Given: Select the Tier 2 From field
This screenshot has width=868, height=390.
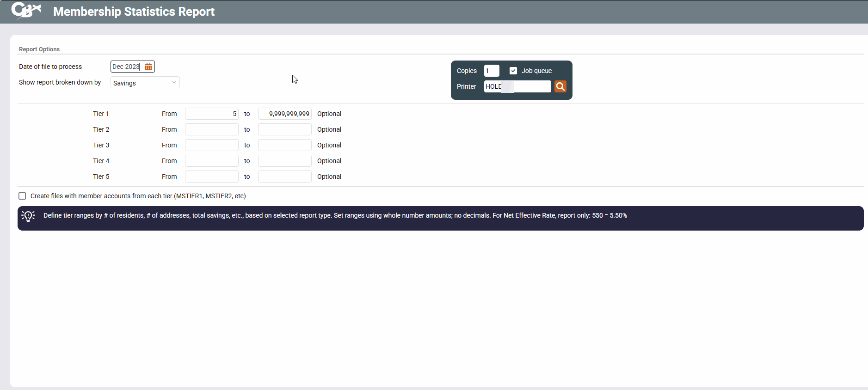Looking at the screenshot, I should (x=211, y=129).
